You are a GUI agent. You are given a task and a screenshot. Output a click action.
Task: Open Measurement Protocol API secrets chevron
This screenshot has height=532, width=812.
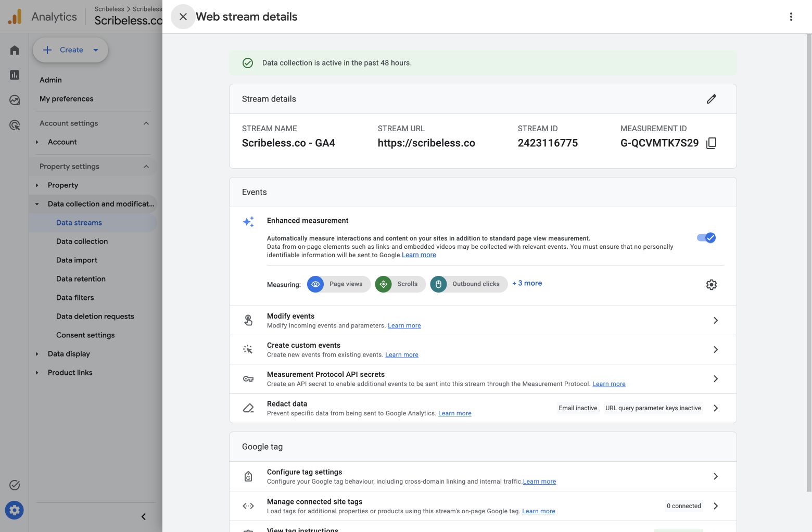point(716,378)
